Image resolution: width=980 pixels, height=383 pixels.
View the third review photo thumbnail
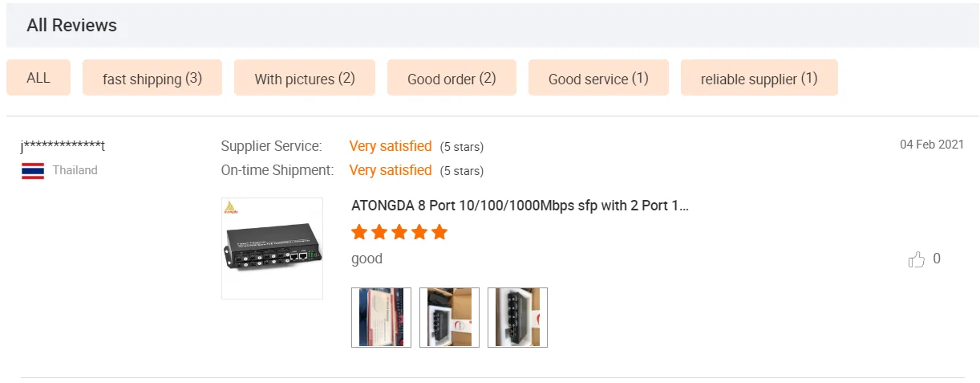(517, 317)
